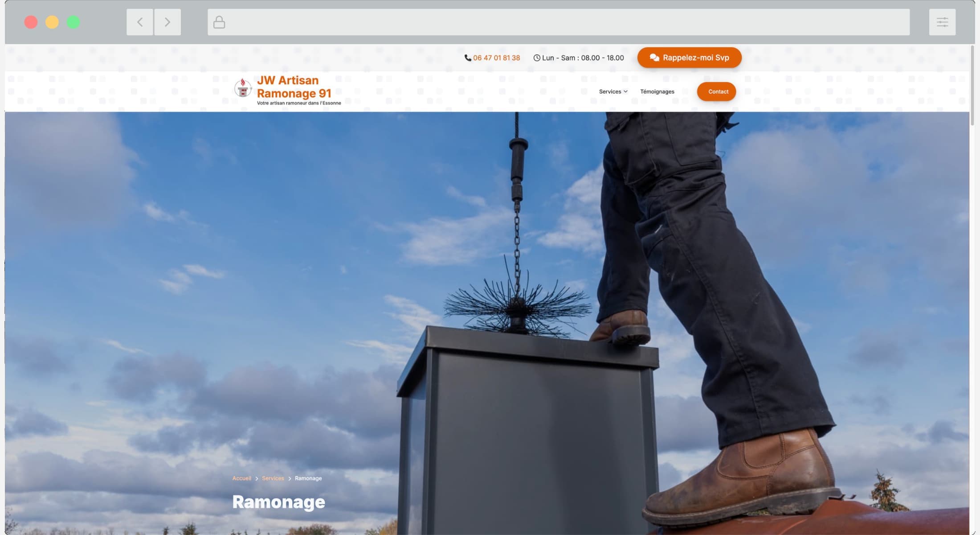Click the page vertical scrollbar thumb

972,85
